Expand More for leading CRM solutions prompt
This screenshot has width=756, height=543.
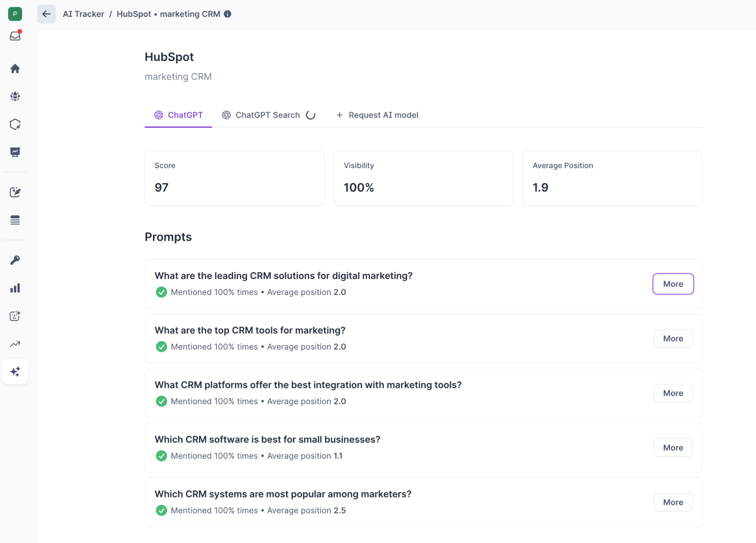point(672,284)
